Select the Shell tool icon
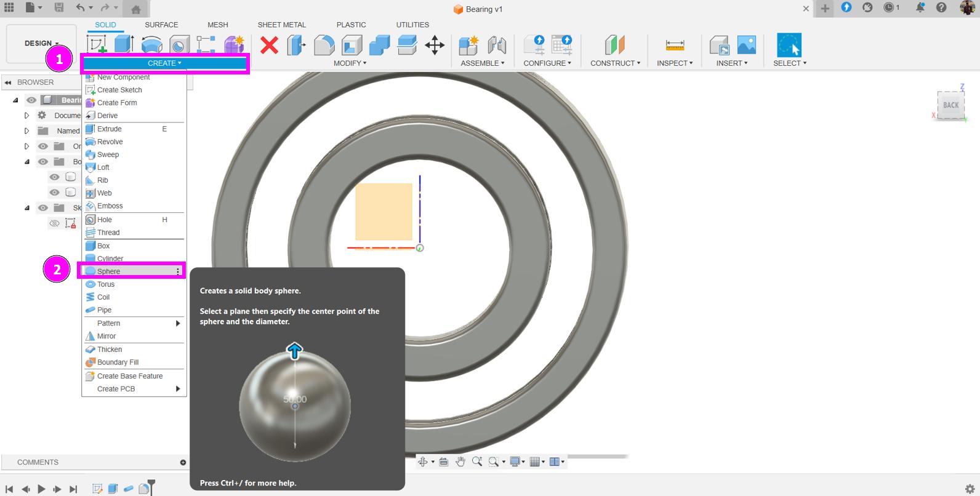This screenshot has width=980, height=496. [351, 45]
